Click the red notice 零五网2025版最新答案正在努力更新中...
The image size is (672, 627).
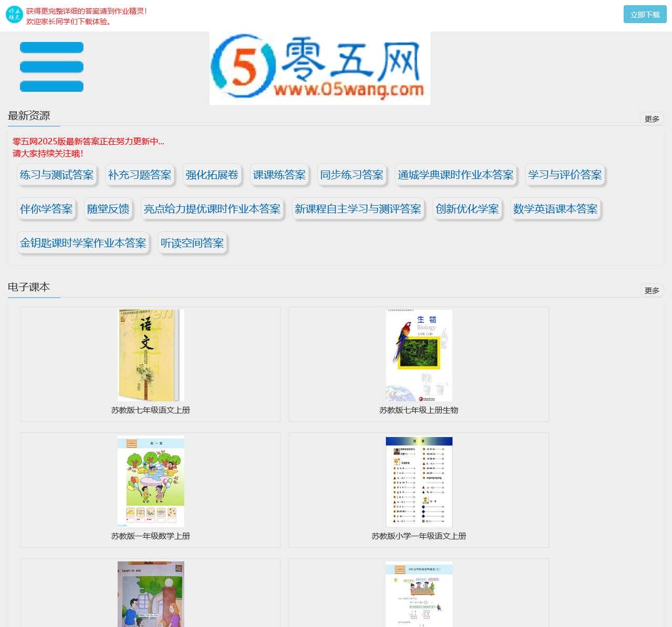click(88, 141)
